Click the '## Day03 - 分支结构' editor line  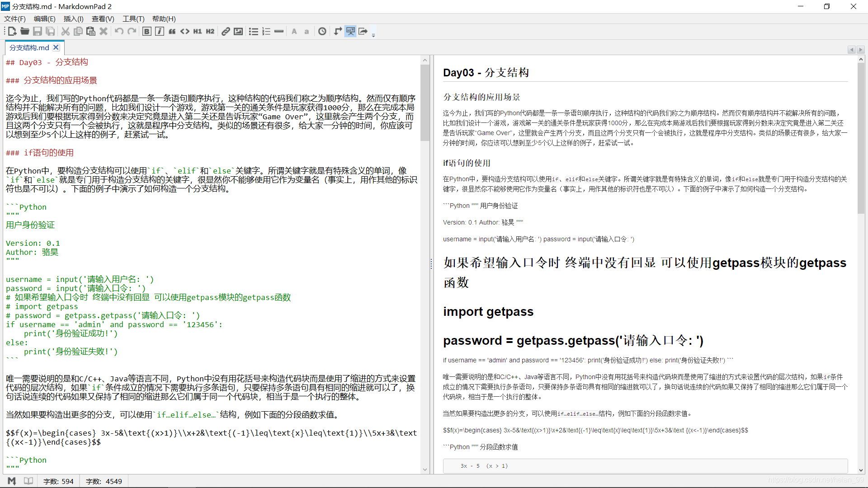[47, 62]
